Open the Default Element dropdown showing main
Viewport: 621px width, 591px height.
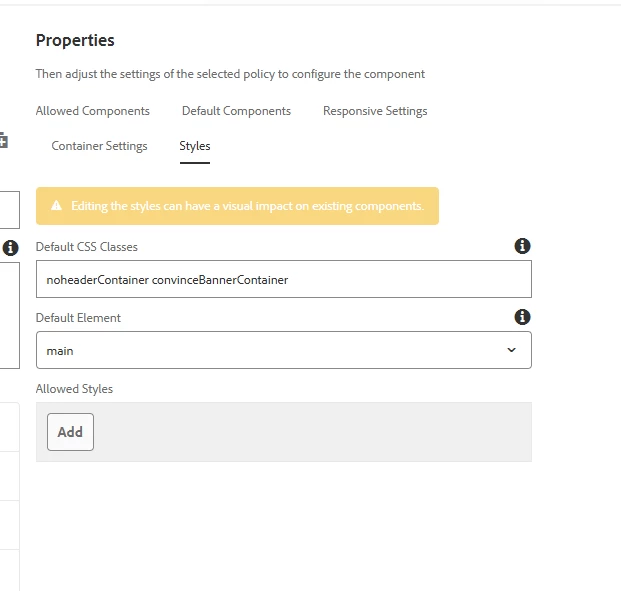click(x=283, y=350)
